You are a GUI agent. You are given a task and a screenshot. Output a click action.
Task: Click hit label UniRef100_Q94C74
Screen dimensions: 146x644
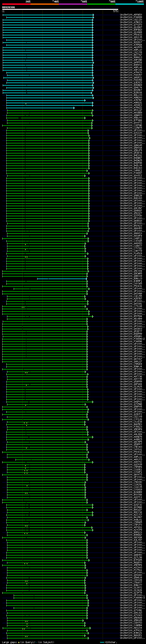[x=131, y=87]
